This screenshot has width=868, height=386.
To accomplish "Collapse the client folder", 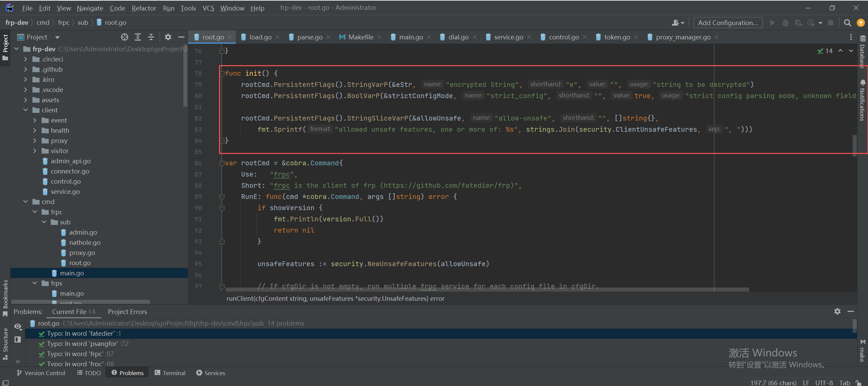I will coord(25,110).
